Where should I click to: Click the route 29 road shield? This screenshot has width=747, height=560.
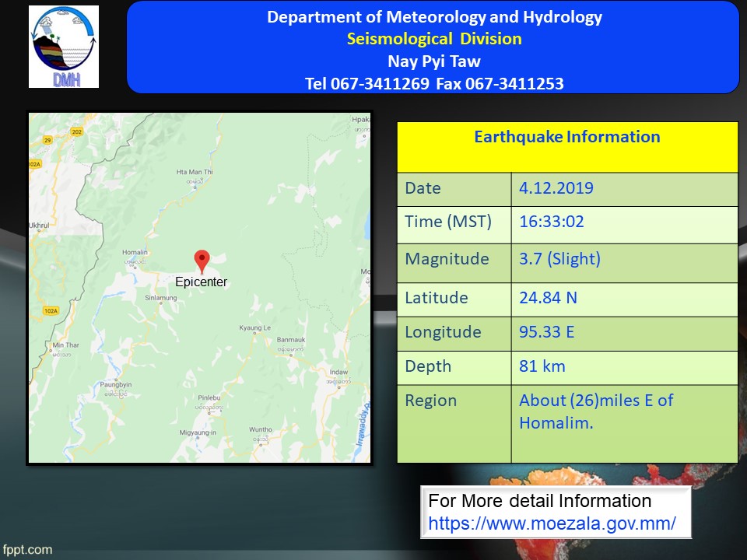click(x=47, y=141)
